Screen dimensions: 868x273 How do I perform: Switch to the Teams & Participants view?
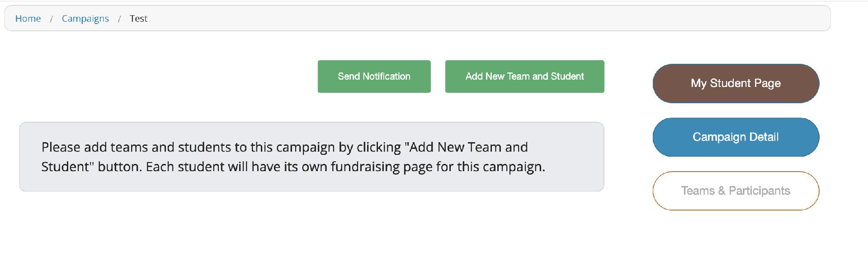tap(735, 191)
